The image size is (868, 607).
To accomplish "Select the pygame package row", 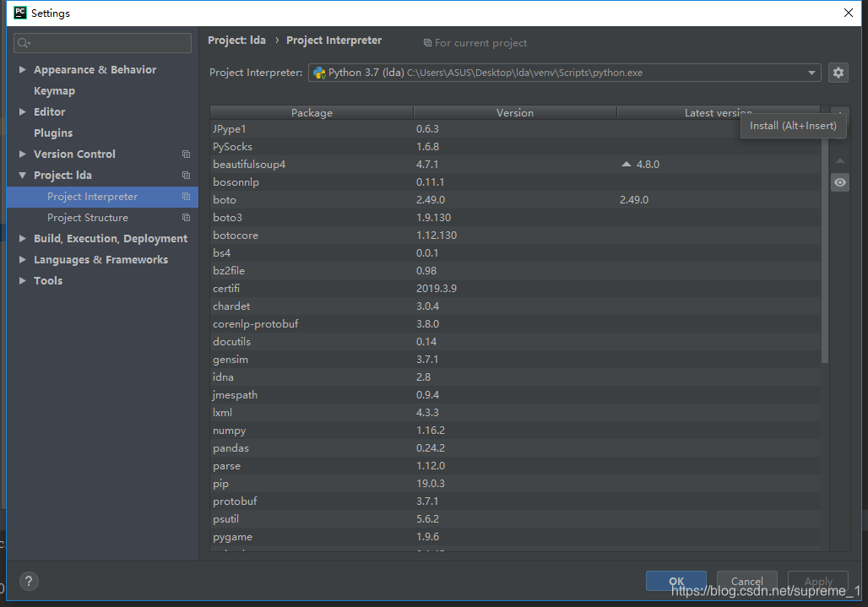I will click(x=515, y=537).
